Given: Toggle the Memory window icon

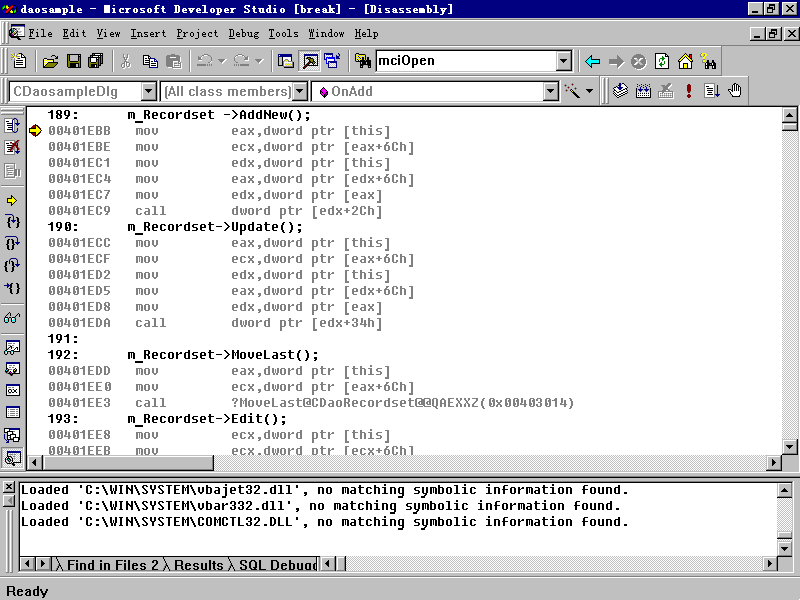Looking at the screenshot, I should (12, 413).
